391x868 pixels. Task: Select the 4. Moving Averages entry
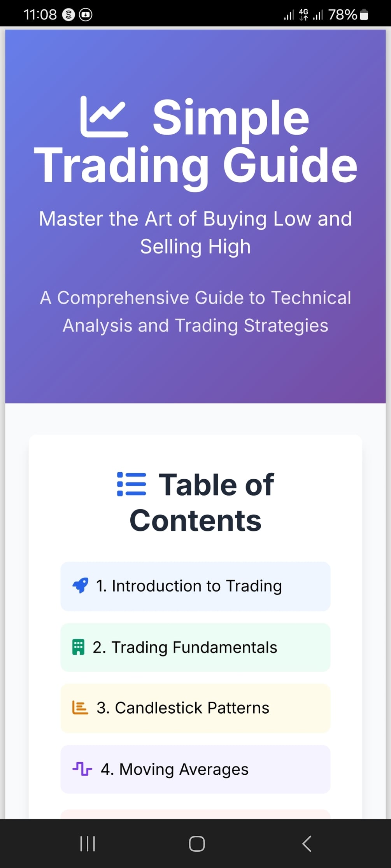click(x=195, y=770)
